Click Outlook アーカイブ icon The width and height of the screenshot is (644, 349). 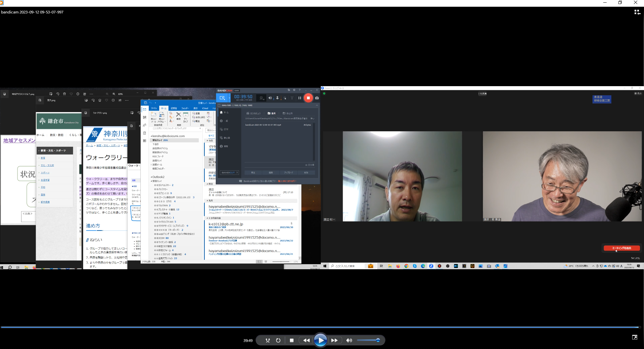[185, 117]
